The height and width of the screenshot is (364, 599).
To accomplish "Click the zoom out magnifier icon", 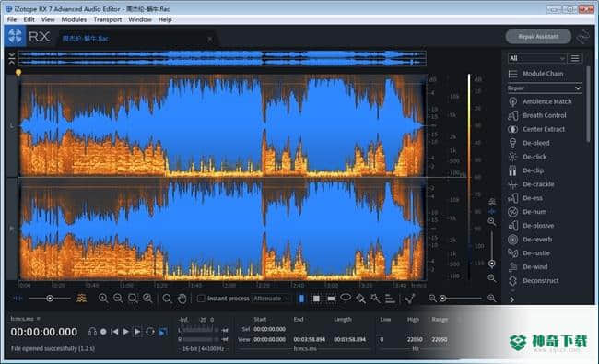I will (118, 299).
